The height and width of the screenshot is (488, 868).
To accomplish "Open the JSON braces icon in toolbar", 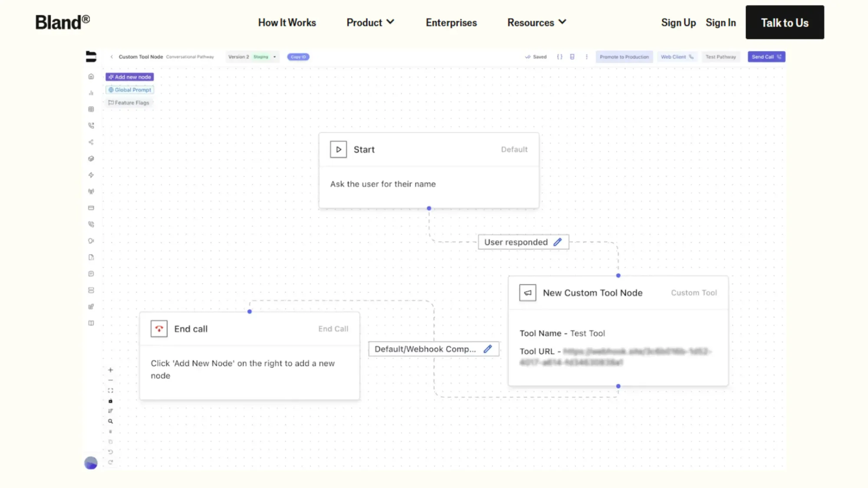I will tap(560, 56).
